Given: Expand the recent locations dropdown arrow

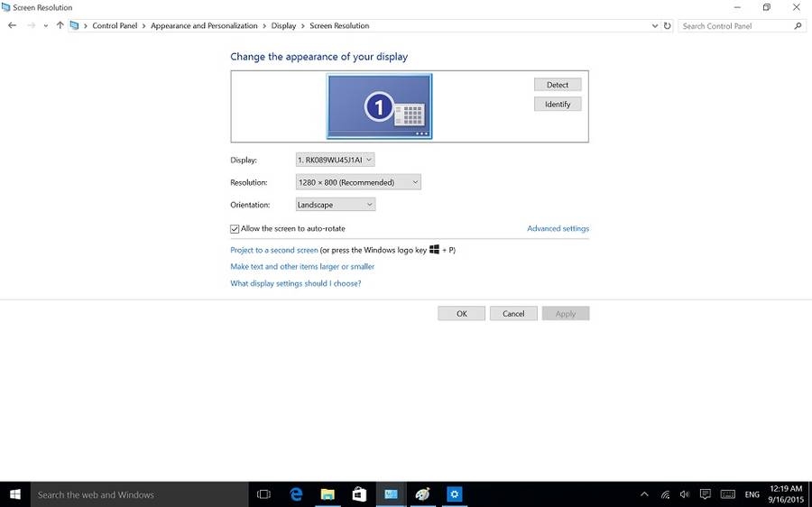Looking at the screenshot, I should point(46,25).
